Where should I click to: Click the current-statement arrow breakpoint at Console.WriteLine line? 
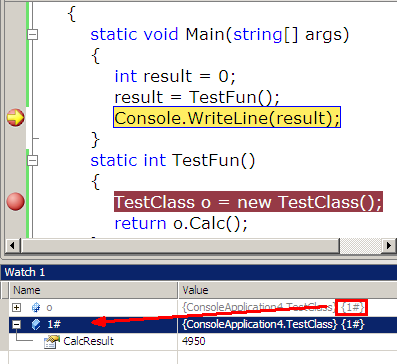coord(16,117)
